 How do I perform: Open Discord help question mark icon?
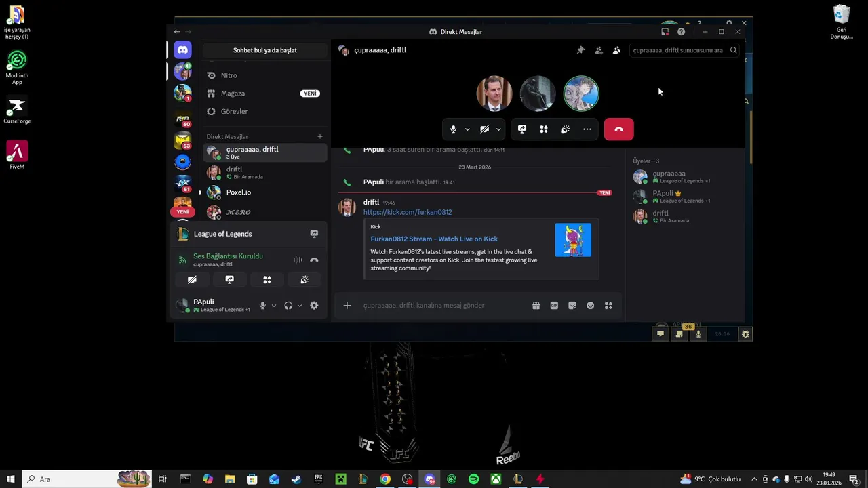681,32
